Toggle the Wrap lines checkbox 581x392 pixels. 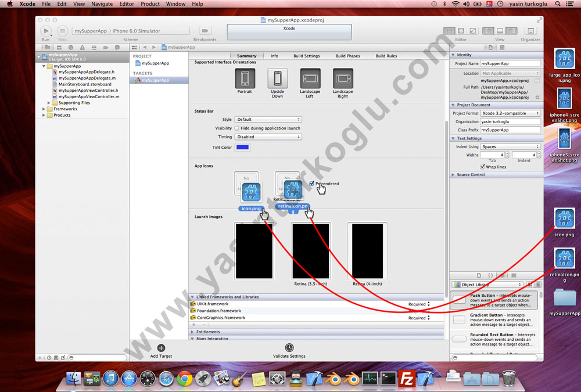click(482, 167)
